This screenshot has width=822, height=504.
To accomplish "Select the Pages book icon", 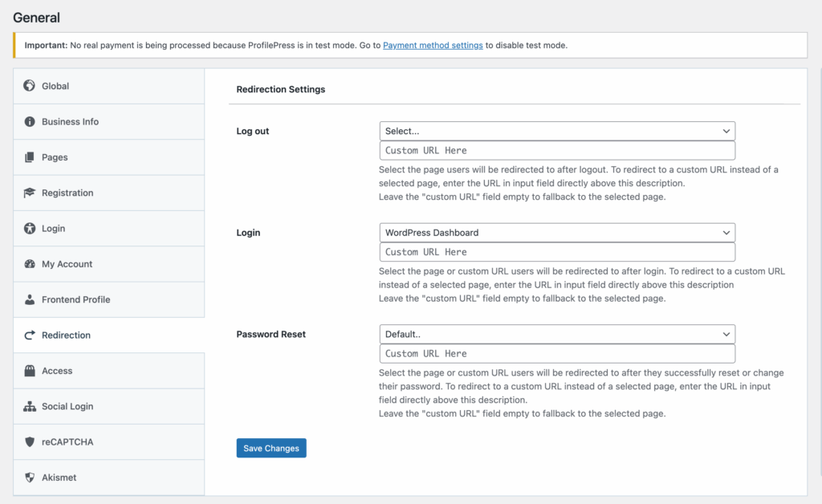I will click(x=28, y=157).
